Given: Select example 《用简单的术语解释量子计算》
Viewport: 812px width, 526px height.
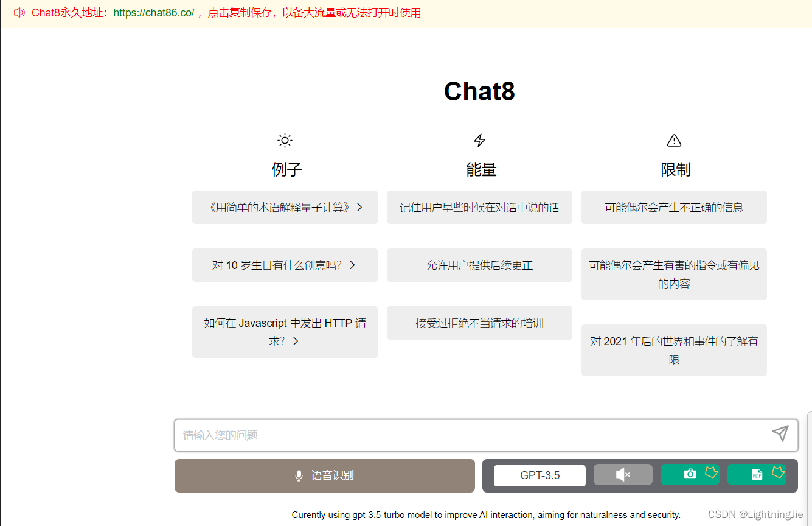Looking at the screenshot, I should pos(285,208).
